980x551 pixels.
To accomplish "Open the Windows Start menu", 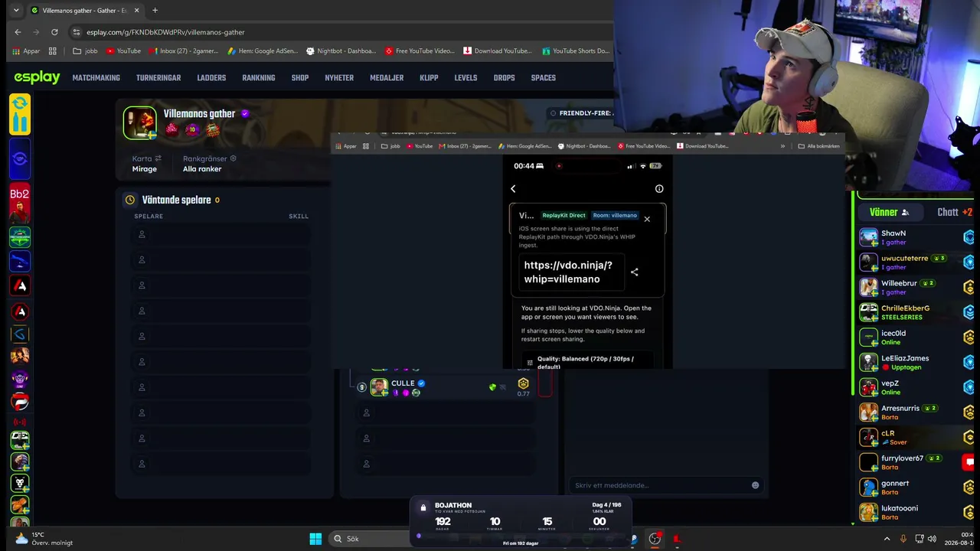I will (x=315, y=539).
